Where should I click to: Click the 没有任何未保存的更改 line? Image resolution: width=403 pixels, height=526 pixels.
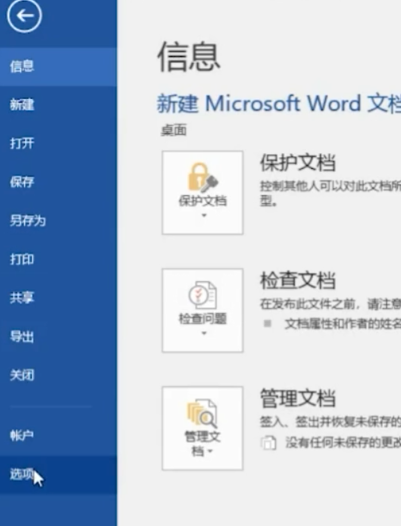(x=343, y=443)
